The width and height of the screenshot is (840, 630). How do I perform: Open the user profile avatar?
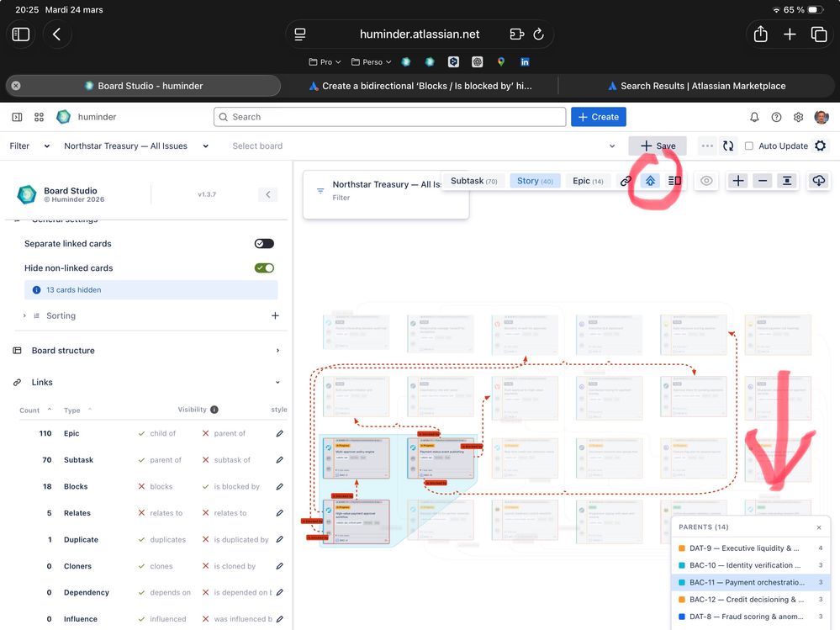[x=822, y=117]
